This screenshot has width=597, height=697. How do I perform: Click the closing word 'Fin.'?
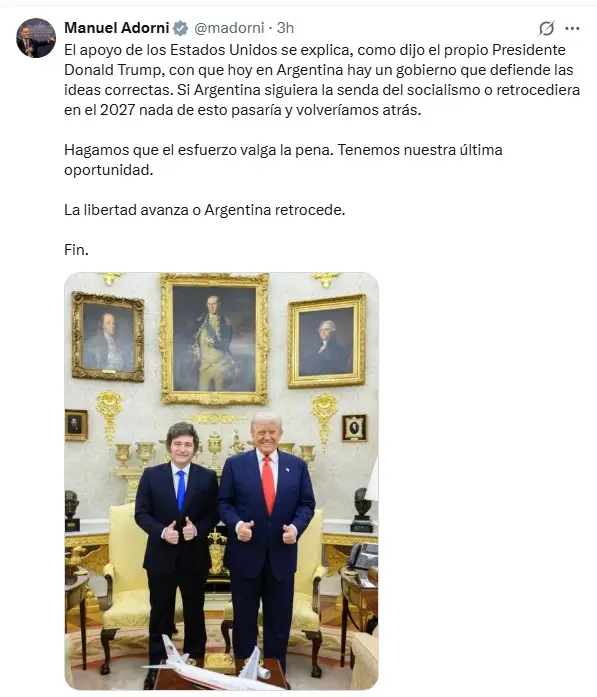click(76, 250)
